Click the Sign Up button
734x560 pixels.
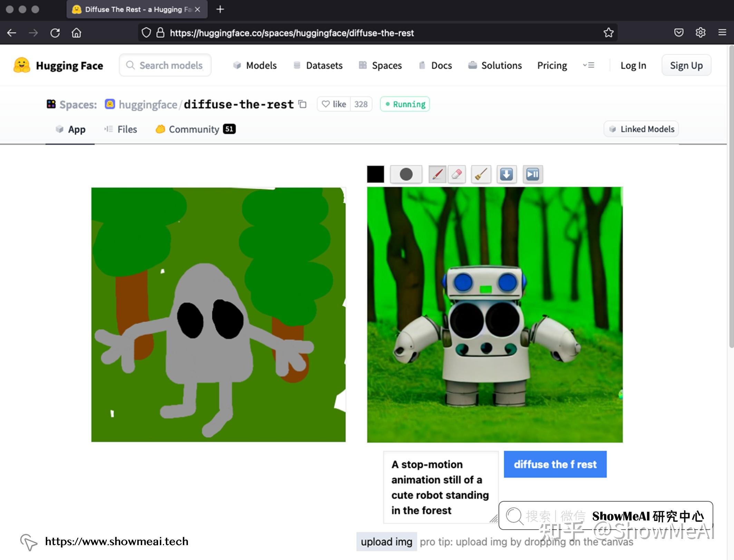686,65
